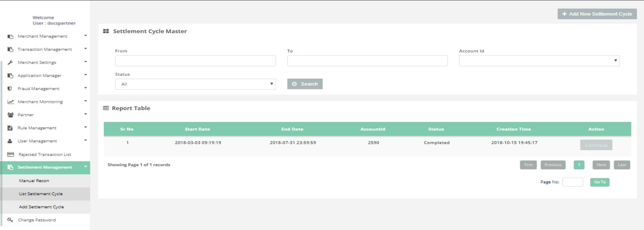
Task: Focus the Page No input box
Action: [572, 182]
